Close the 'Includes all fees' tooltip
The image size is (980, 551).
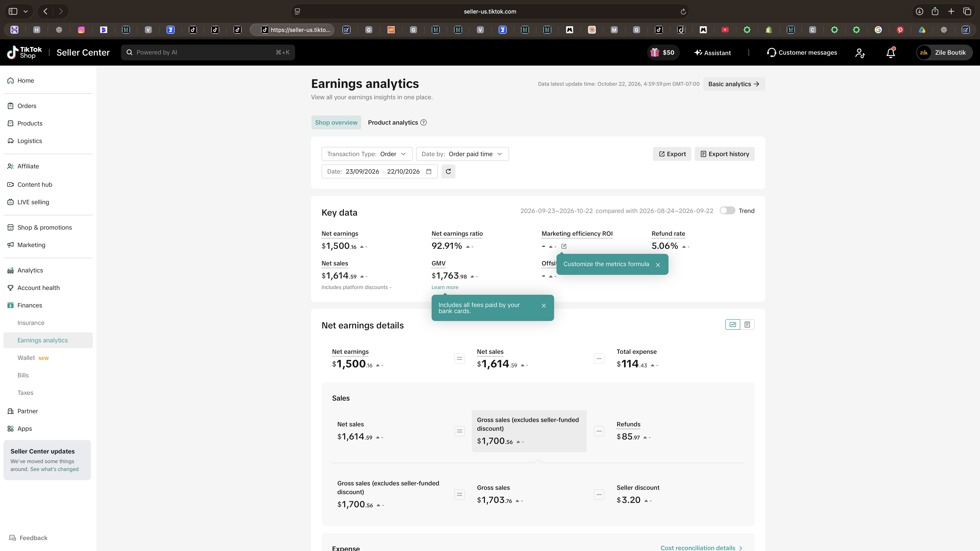click(x=544, y=306)
